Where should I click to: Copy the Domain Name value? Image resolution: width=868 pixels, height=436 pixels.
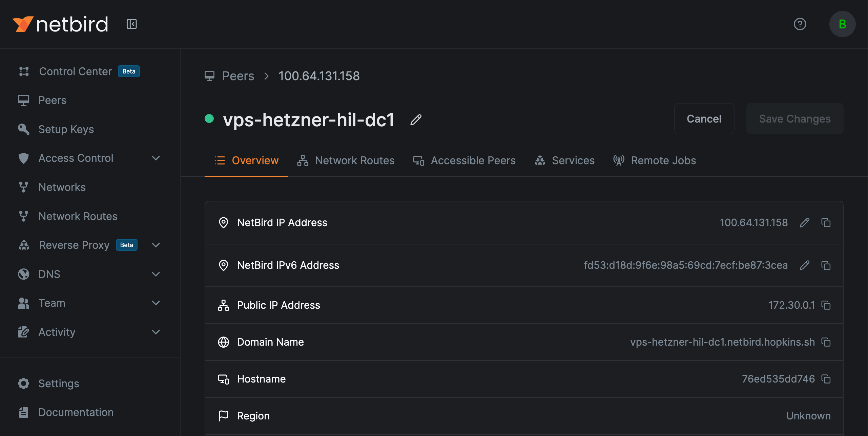click(x=826, y=342)
